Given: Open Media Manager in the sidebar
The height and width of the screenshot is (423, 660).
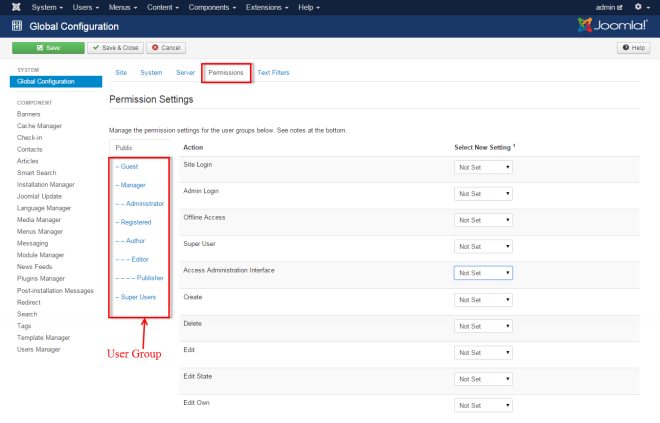Looking at the screenshot, I should pos(39,220).
